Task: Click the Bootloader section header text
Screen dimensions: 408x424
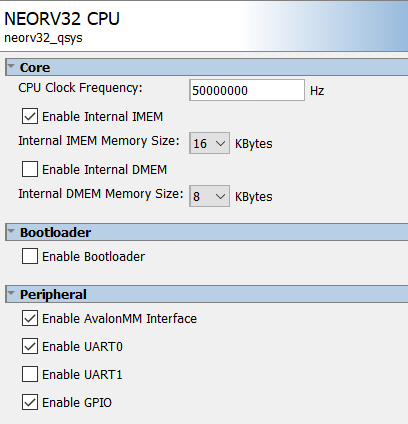Action: point(55,232)
